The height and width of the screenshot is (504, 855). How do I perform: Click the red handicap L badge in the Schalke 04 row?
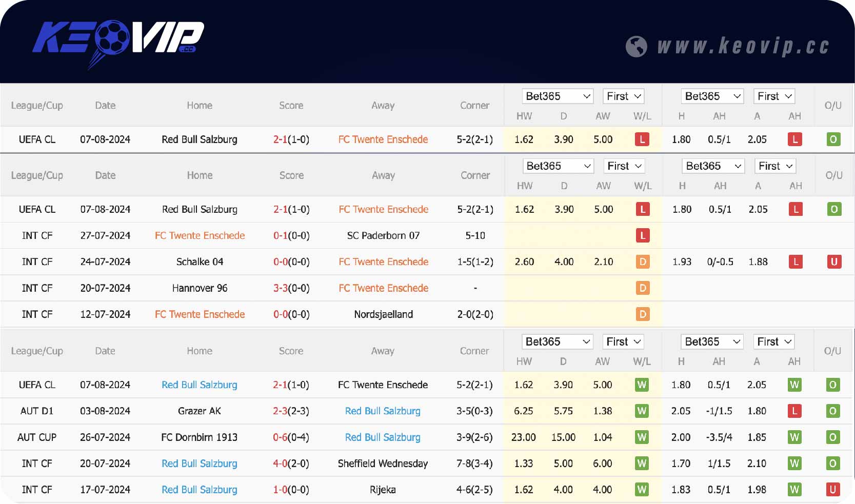(x=796, y=262)
